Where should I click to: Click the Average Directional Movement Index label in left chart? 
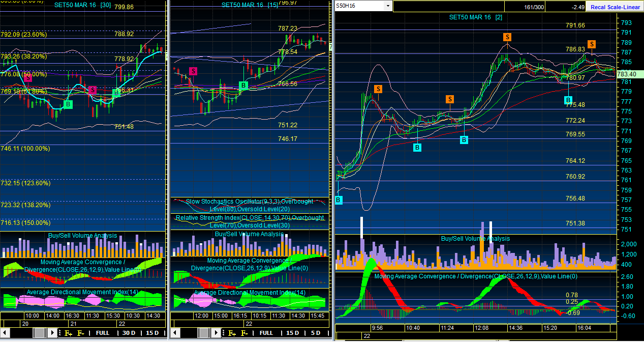pos(82,292)
